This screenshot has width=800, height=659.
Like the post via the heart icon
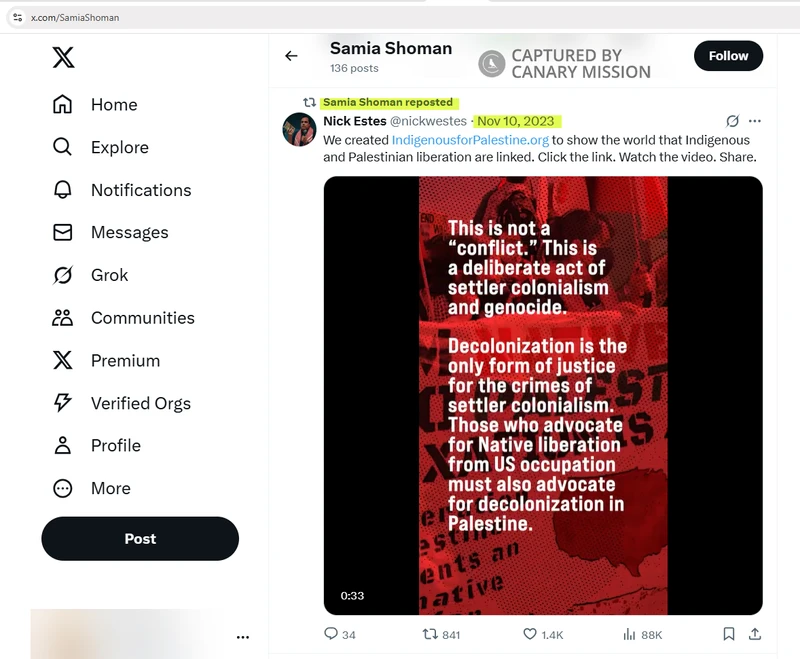coord(530,634)
